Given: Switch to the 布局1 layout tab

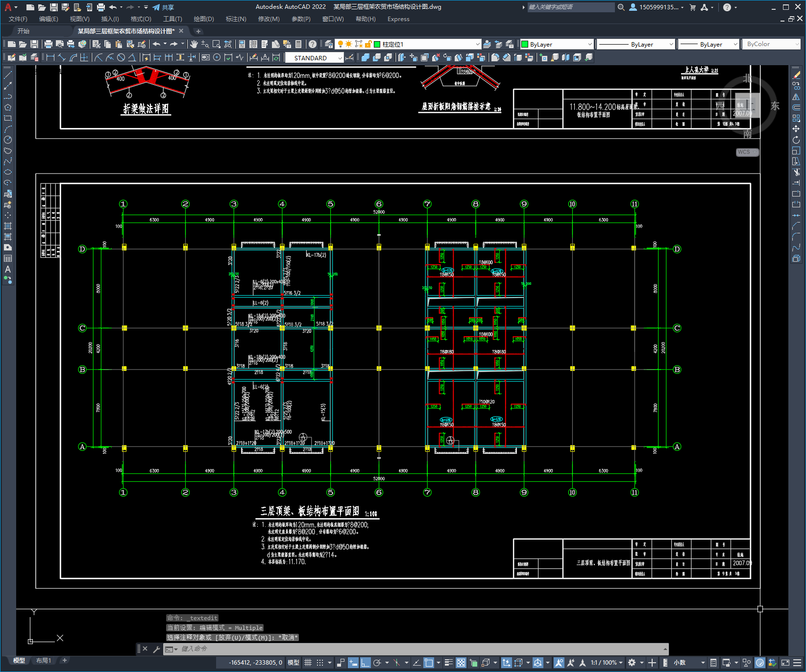Looking at the screenshot, I should tap(44, 661).
